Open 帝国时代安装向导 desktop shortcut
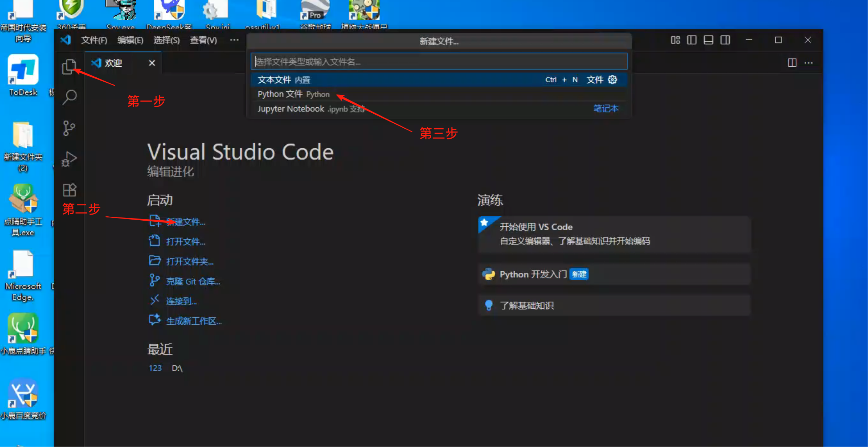 pos(23,21)
